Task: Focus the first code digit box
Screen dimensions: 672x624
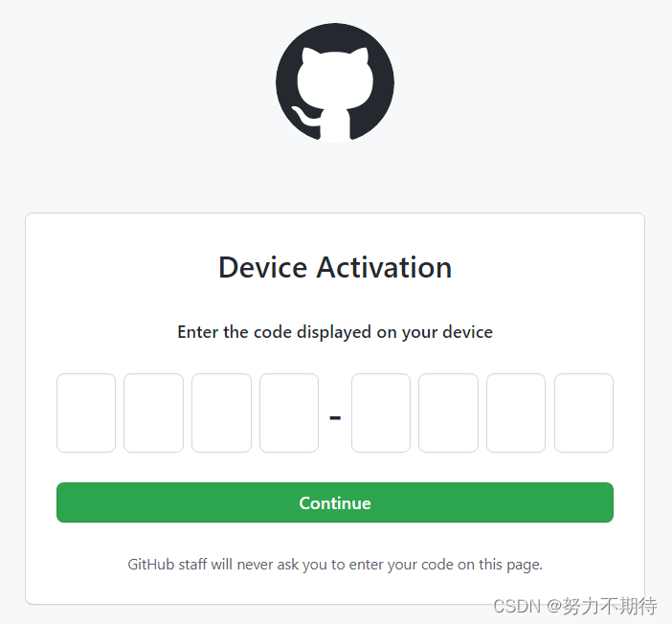Action: click(86, 412)
